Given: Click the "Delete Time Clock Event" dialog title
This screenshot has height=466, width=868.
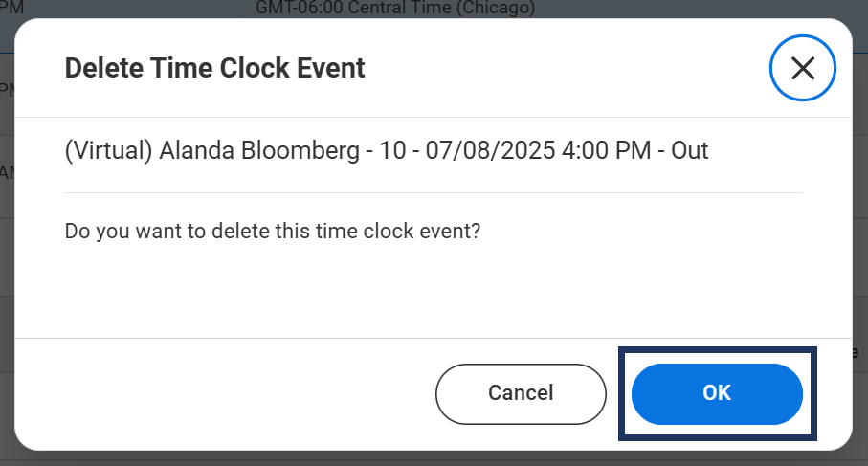Looking at the screenshot, I should pos(214,68).
